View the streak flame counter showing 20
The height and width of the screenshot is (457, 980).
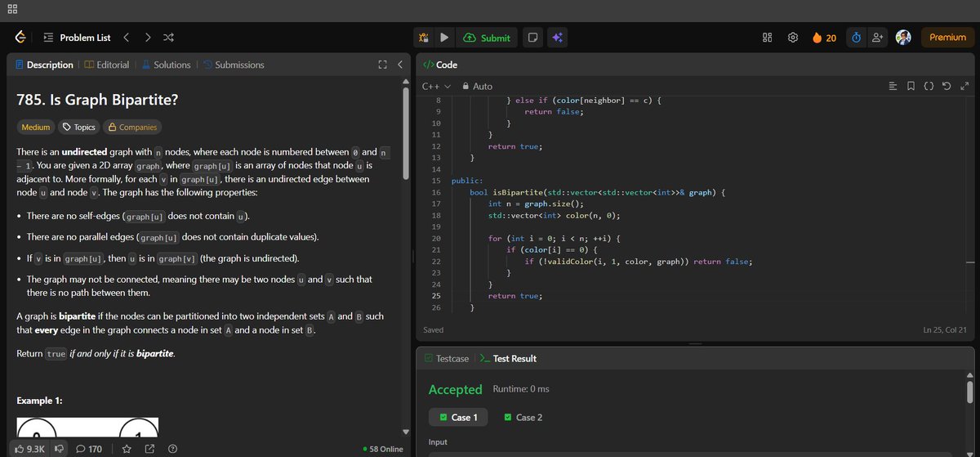[x=824, y=38]
